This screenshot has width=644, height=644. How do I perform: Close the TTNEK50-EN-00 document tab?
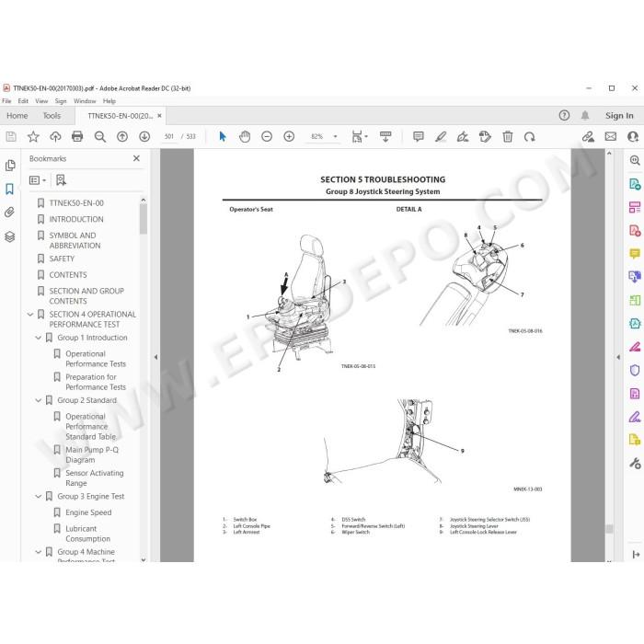[x=159, y=116]
